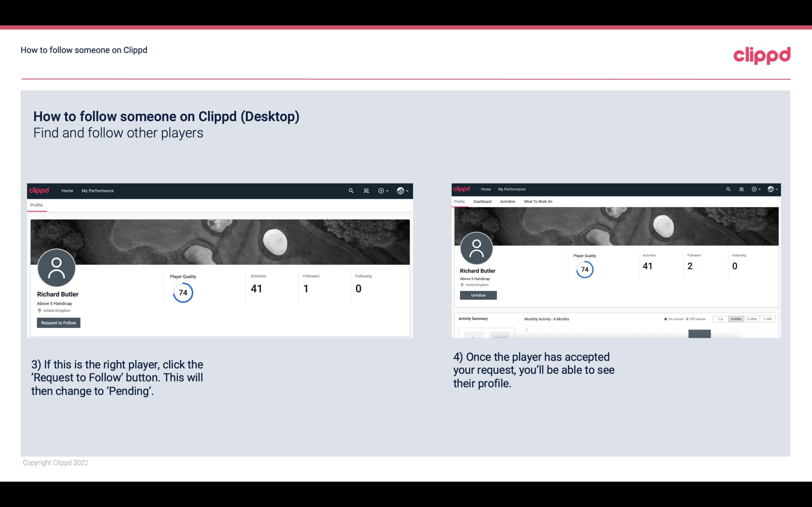Click the Activities tab on right profile
812x507 pixels.
507,202
